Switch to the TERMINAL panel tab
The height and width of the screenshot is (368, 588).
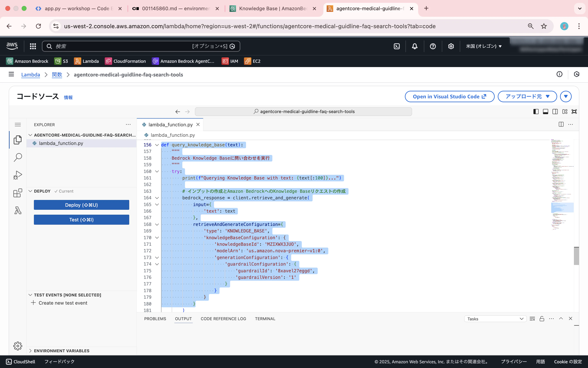pos(265,319)
